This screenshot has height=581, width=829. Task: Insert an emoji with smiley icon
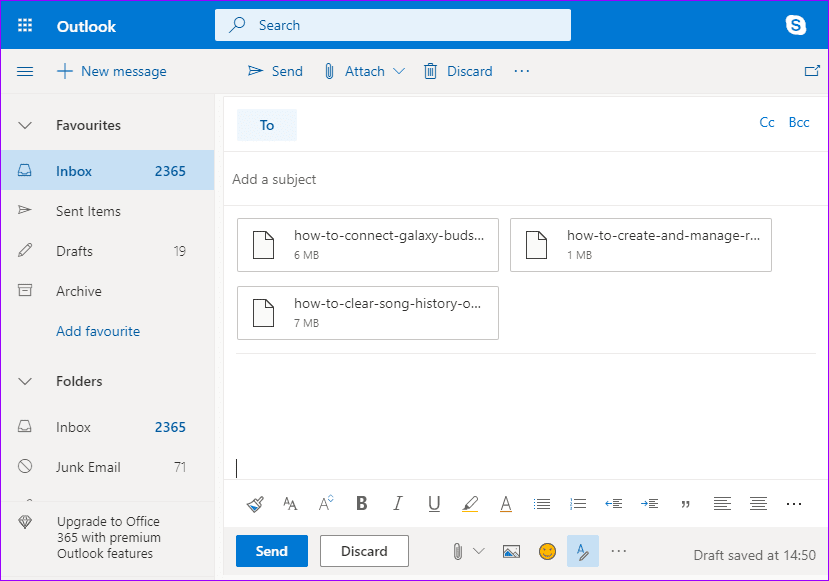tap(547, 551)
